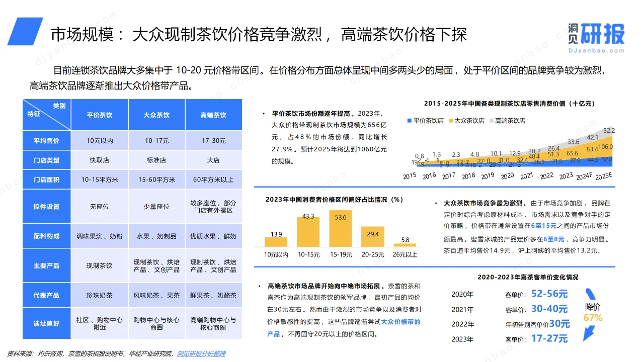The width and height of the screenshot is (644, 362).
Task: Click the bar labeled 43.3
Action: [x=308, y=232]
